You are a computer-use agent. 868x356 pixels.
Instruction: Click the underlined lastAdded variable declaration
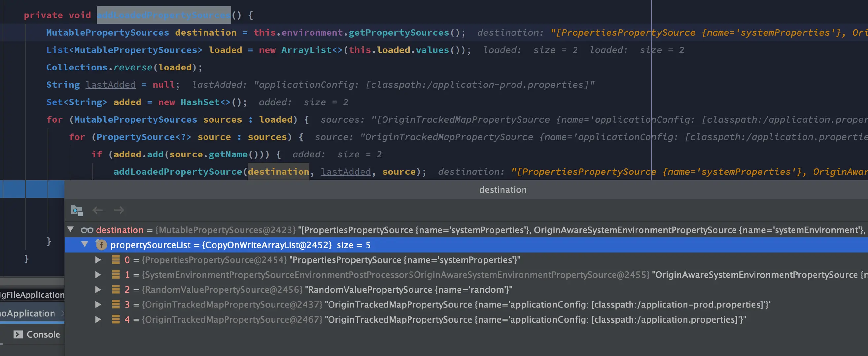(x=111, y=85)
